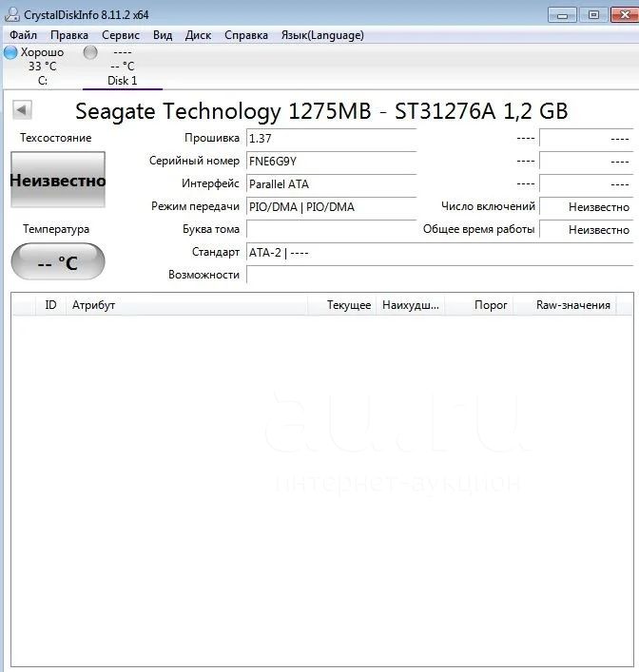Image resolution: width=639 pixels, height=672 pixels.
Task: Click the empty Буква тома field
Action: coord(331,229)
